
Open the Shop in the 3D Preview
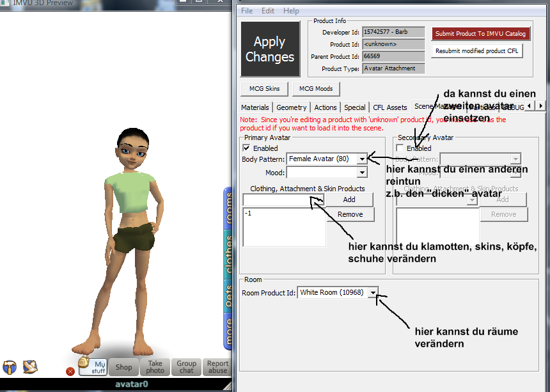[124, 367]
